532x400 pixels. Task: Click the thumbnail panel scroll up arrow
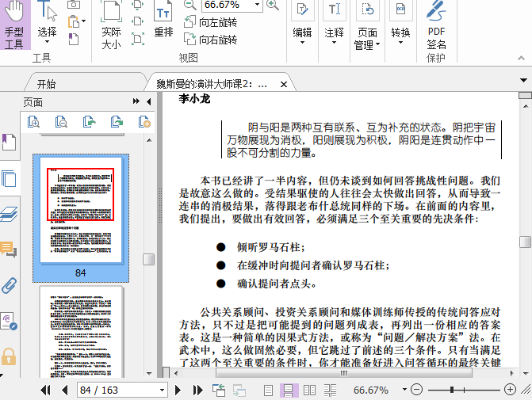[149, 140]
